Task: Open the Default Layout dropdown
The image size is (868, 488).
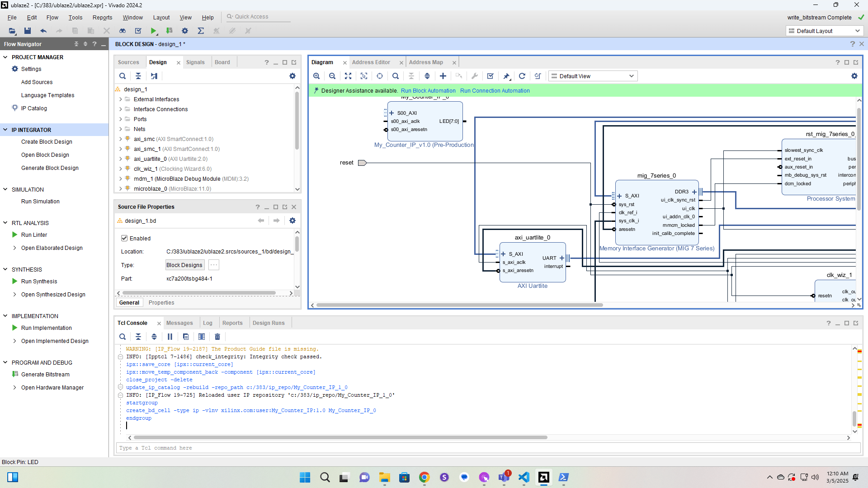Action: point(825,31)
